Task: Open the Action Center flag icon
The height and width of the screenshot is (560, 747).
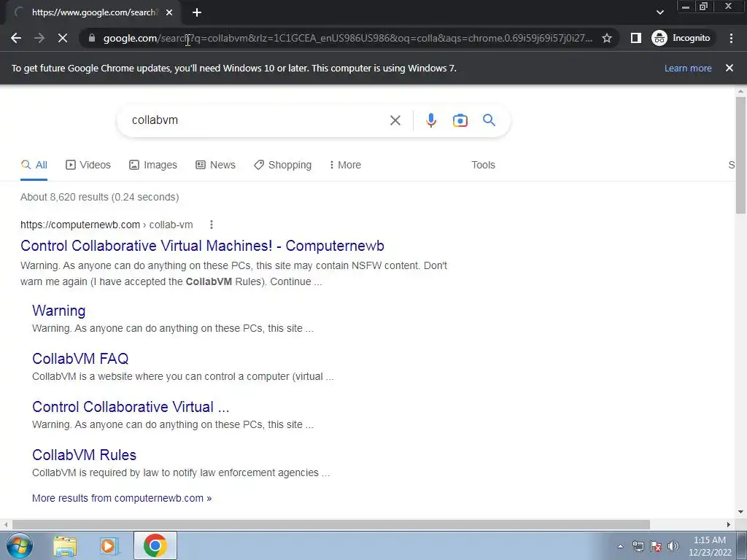Action: click(656, 546)
